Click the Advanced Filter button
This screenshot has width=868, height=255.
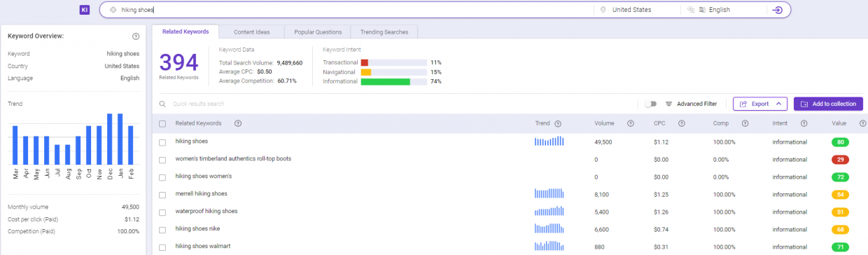coord(691,104)
